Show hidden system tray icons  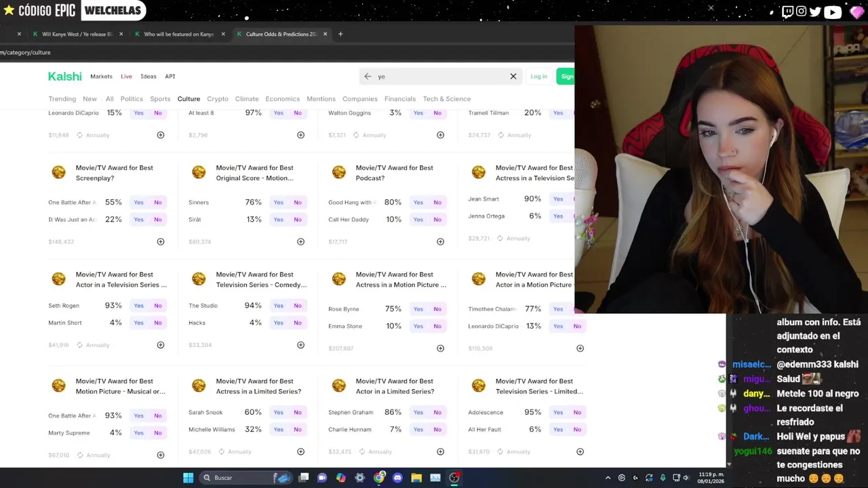point(608,478)
